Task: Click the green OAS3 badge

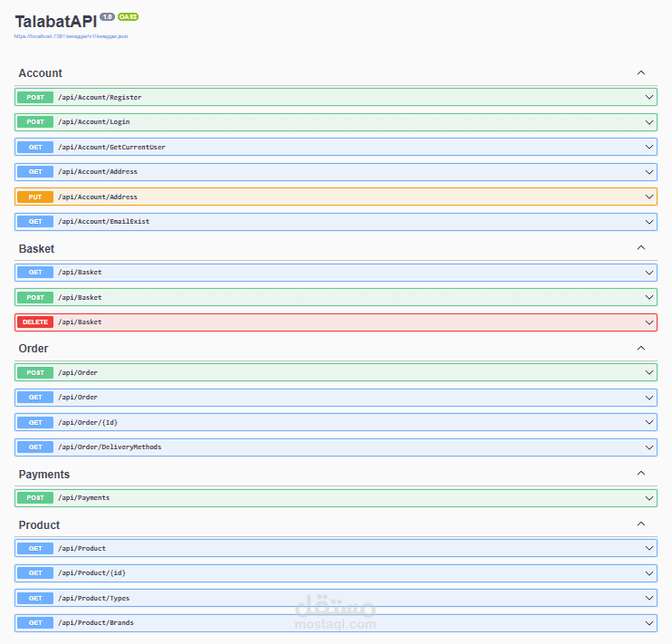Action: click(x=128, y=16)
